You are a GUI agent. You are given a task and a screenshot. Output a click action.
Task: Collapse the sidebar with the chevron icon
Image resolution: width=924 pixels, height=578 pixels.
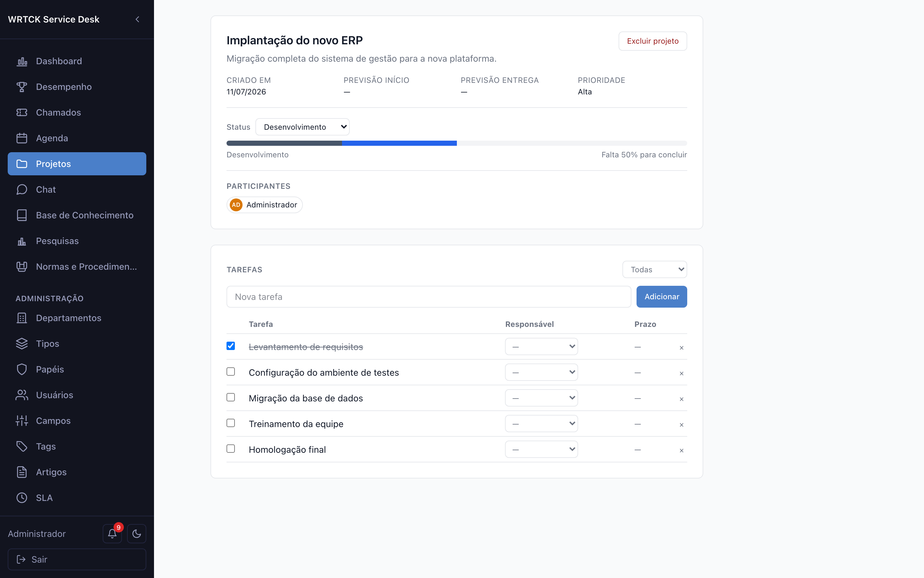pyautogui.click(x=137, y=19)
